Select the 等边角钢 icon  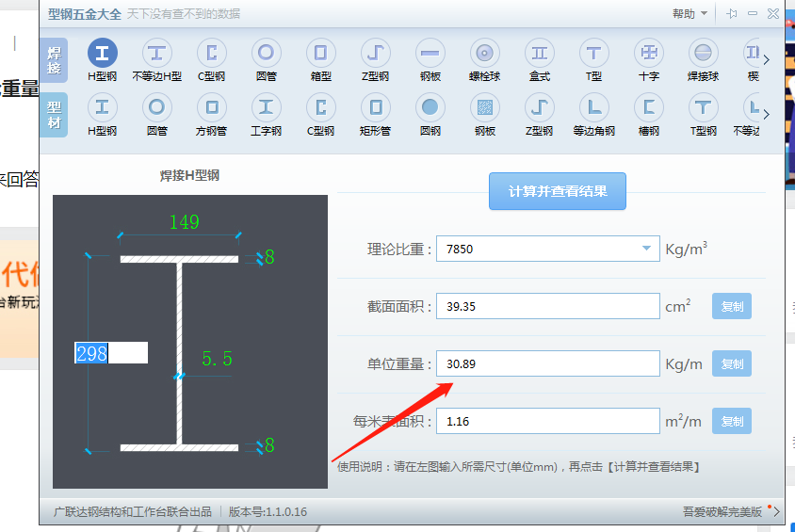coord(593,107)
